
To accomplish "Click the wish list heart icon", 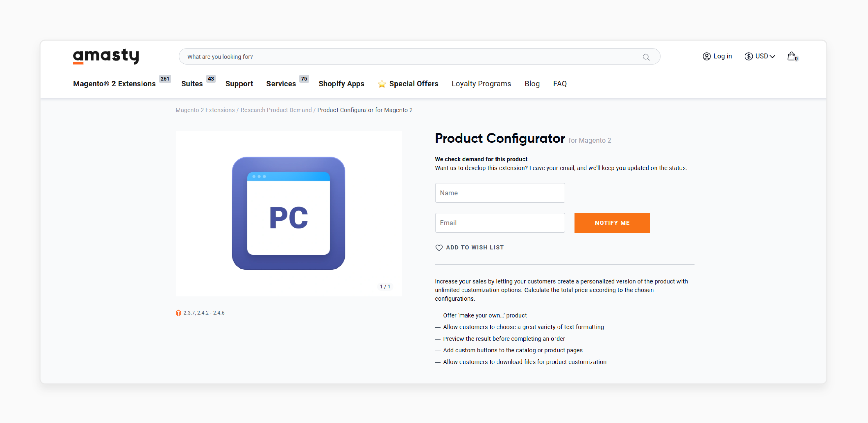I will pos(439,248).
